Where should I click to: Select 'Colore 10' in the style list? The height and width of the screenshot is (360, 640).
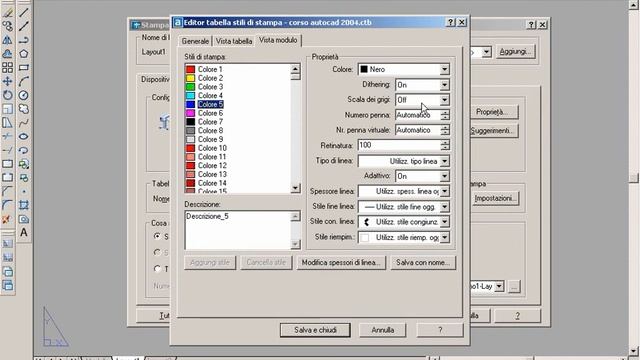[x=212, y=148]
